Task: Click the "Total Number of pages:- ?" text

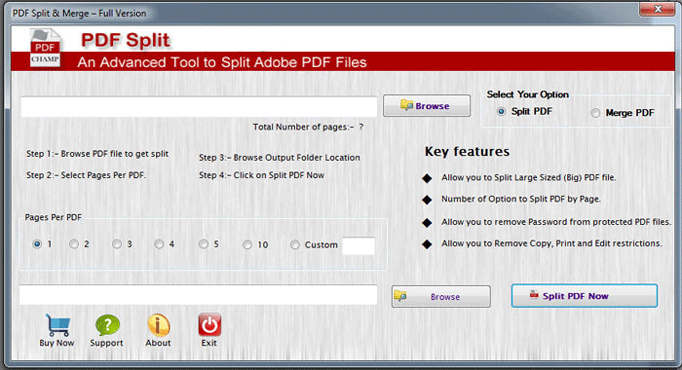Action: click(x=308, y=127)
